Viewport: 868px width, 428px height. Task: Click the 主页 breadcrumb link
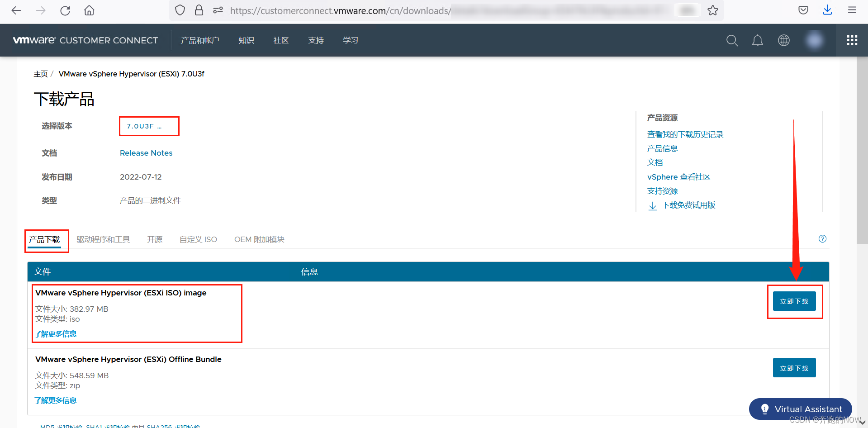[x=41, y=74]
